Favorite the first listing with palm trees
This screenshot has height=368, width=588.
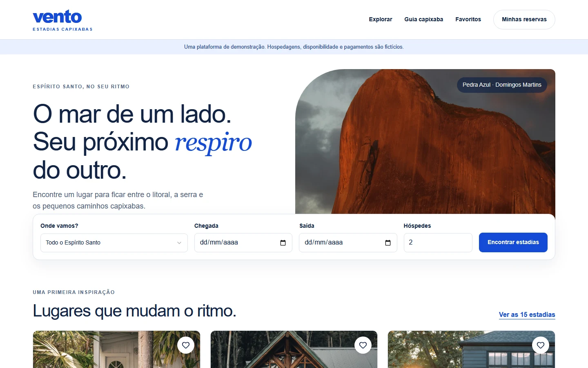click(x=186, y=345)
